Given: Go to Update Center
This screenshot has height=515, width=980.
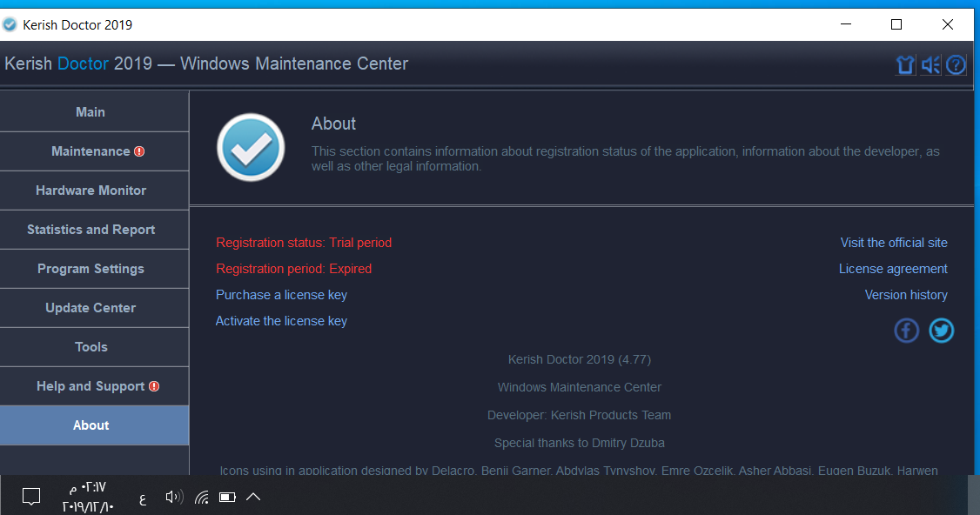Looking at the screenshot, I should (94, 308).
